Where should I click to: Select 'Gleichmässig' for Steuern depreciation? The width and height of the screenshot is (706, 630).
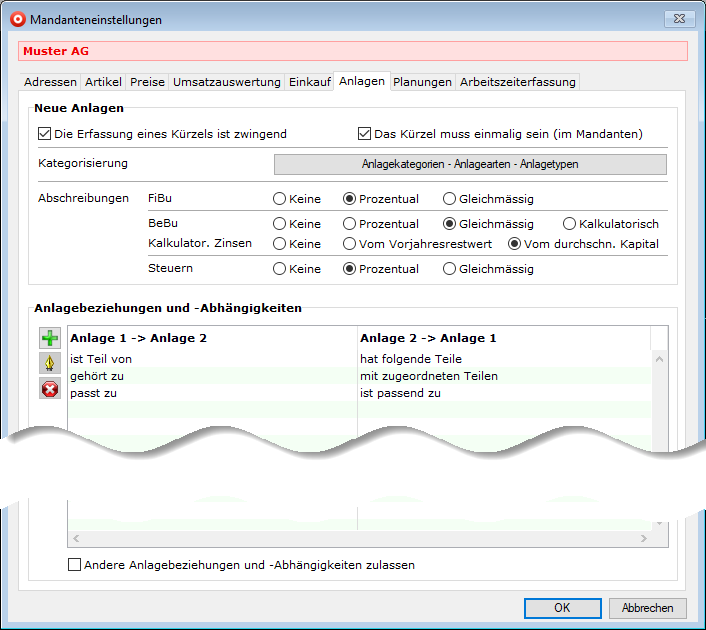(450, 269)
